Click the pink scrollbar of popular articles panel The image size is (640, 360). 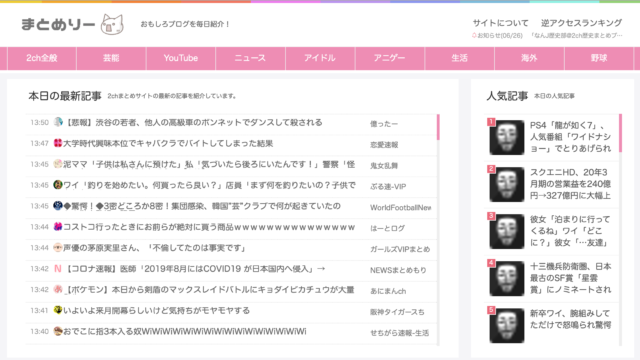pyautogui.click(x=620, y=133)
